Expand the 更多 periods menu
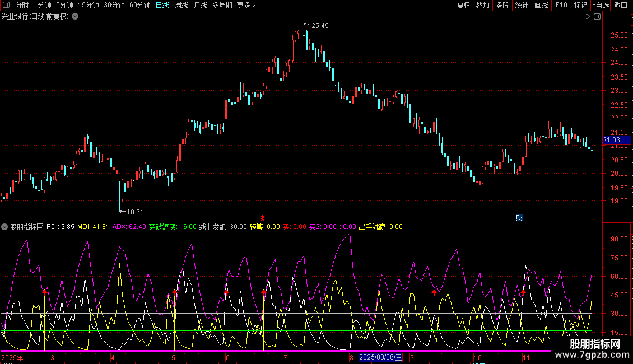The height and width of the screenshot is (364, 633). pyautogui.click(x=246, y=6)
